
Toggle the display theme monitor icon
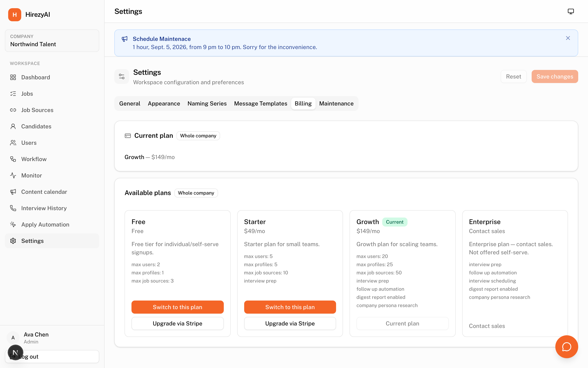click(x=571, y=11)
